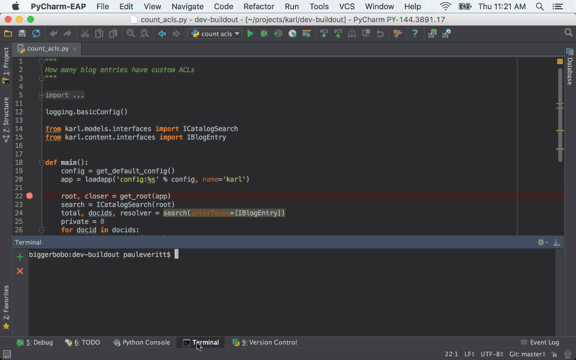Click the Wi-Fi icon in menu bar
This screenshot has height=360, width=576.
(445, 6)
